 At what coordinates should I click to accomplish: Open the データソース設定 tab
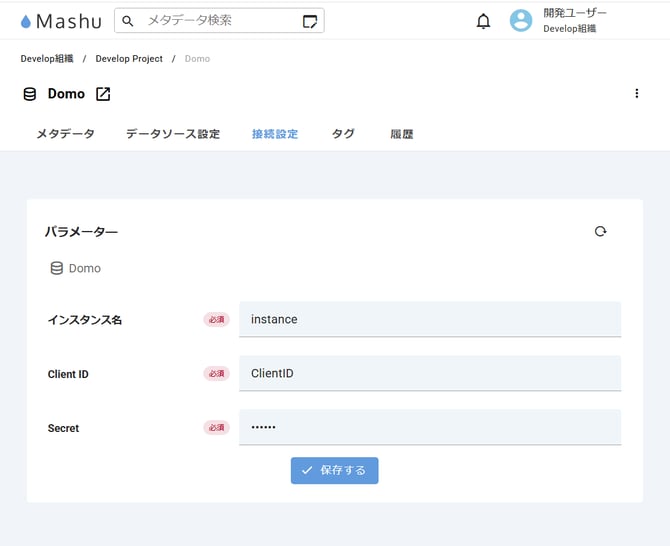pos(173,134)
